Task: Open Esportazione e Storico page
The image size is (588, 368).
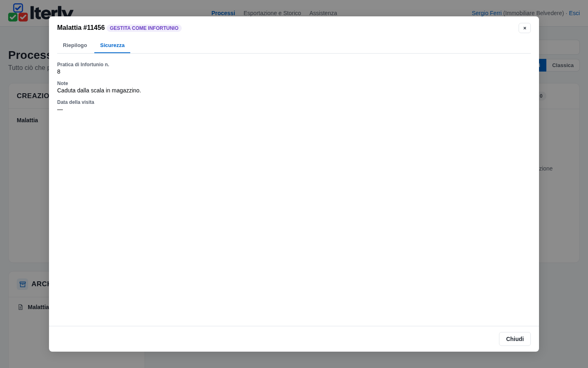Action: pyautogui.click(x=272, y=13)
